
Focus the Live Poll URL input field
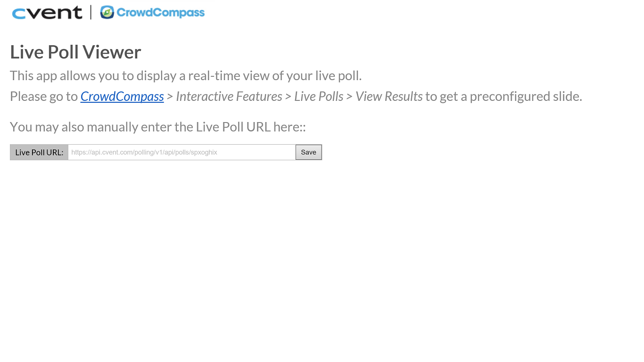[x=182, y=152]
